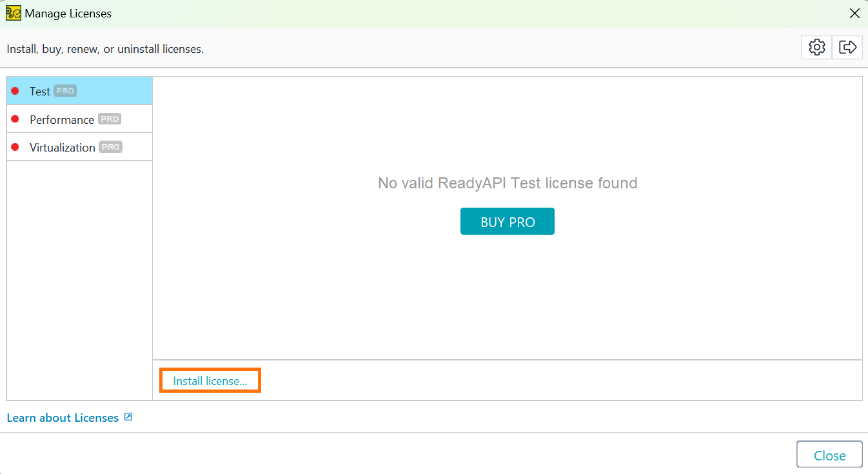
Task: Open the Install license dialog
Action: [210, 380]
